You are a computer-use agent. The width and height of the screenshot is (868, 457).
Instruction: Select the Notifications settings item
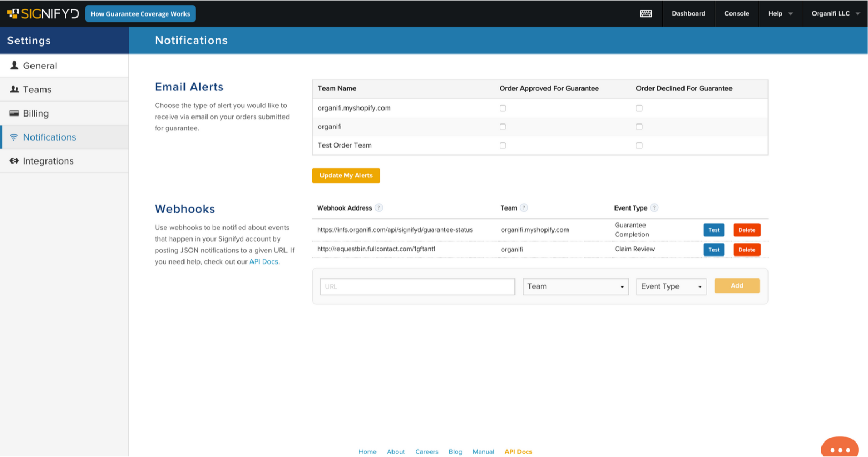[64, 137]
